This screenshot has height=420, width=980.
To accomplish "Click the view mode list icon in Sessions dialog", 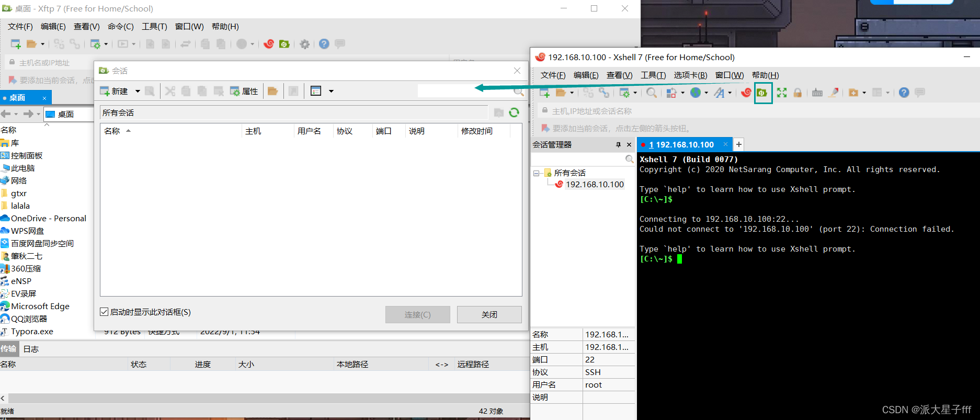I will pos(316,91).
